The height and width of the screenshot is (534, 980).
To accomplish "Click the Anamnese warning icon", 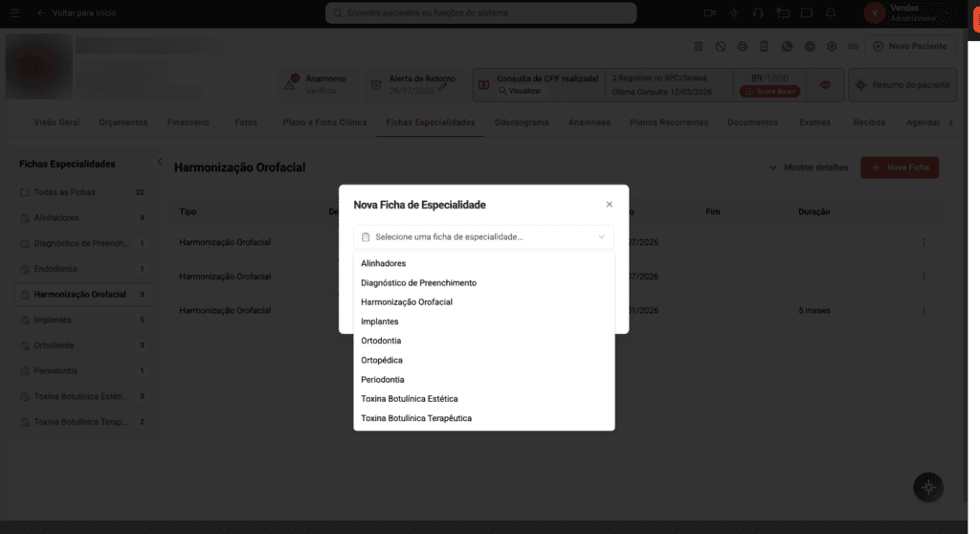I will (291, 83).
